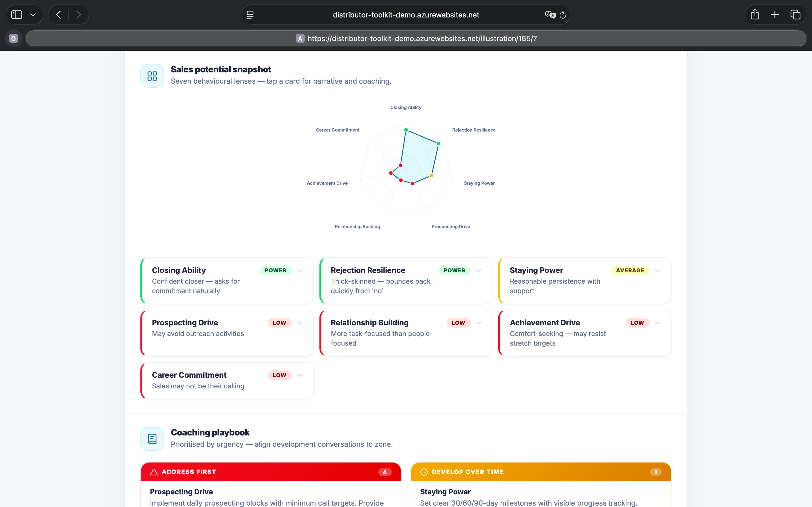The width and height of the screenshot is (812, 507).
Task: Open the share menu
Action: pos(754,14)
